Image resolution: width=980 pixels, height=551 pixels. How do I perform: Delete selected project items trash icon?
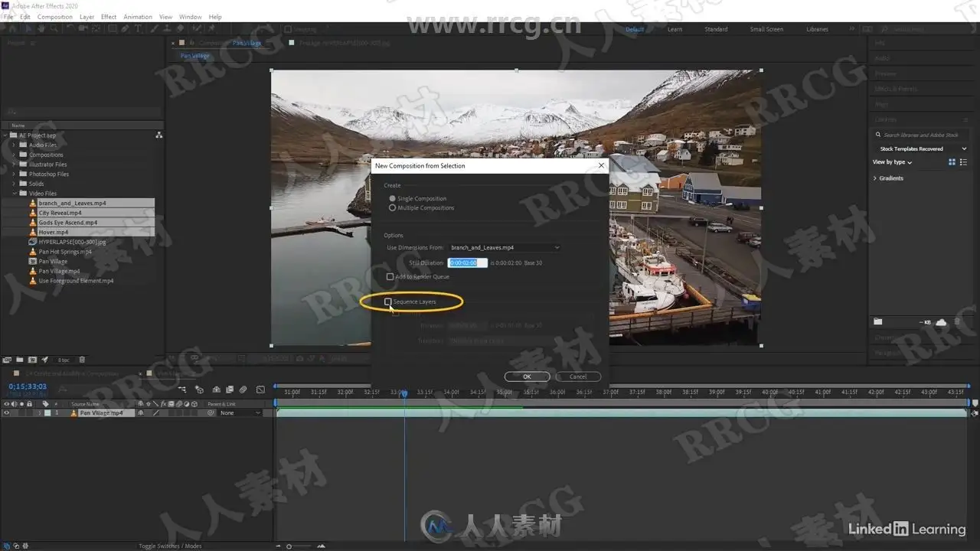[82, 360]
